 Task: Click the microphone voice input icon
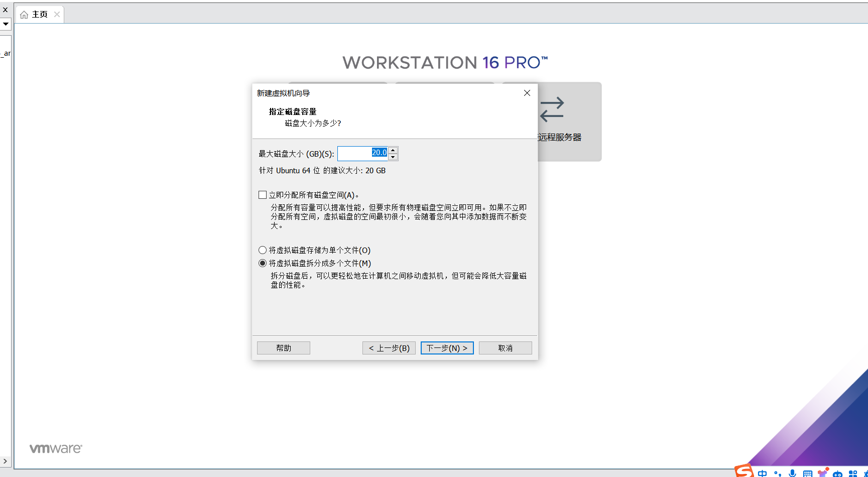[x=793, y=473]
